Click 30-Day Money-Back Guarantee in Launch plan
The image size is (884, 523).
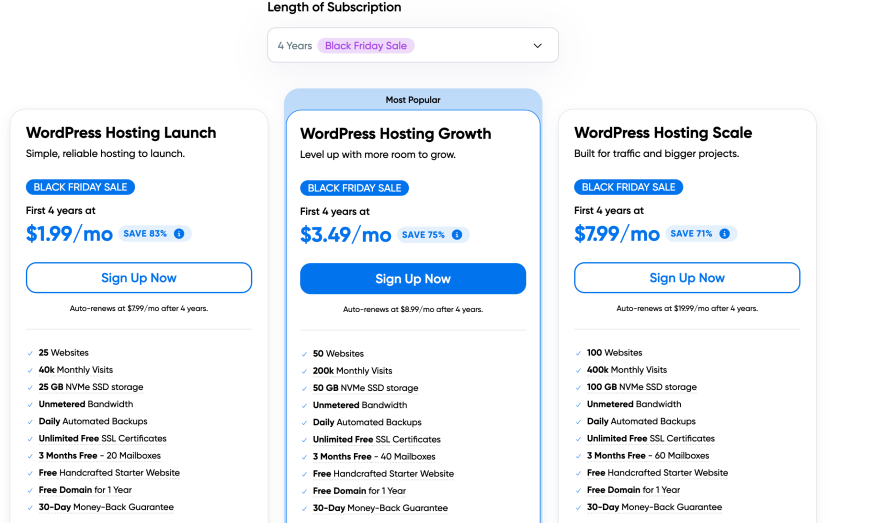coord(106,507)
